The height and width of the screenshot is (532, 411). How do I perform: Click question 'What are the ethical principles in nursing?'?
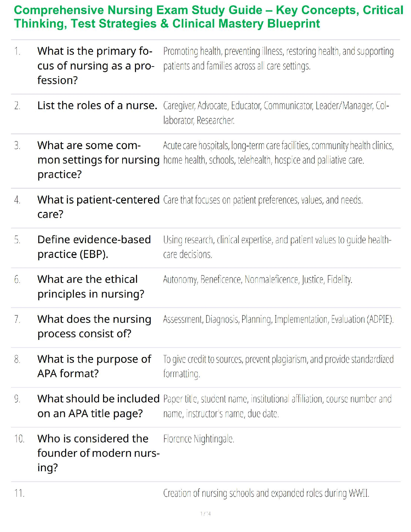pos(91,286)
